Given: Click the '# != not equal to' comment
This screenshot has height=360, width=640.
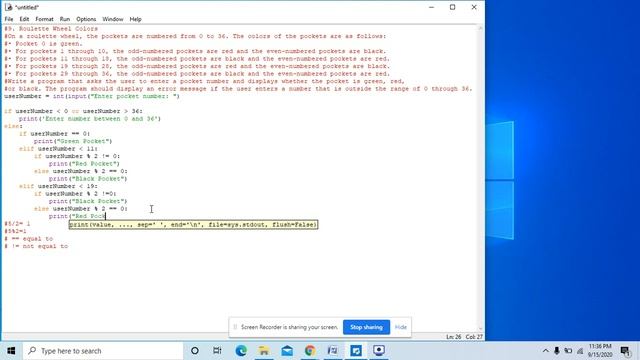Looking at the screenshot, I should tap(36, 246).
